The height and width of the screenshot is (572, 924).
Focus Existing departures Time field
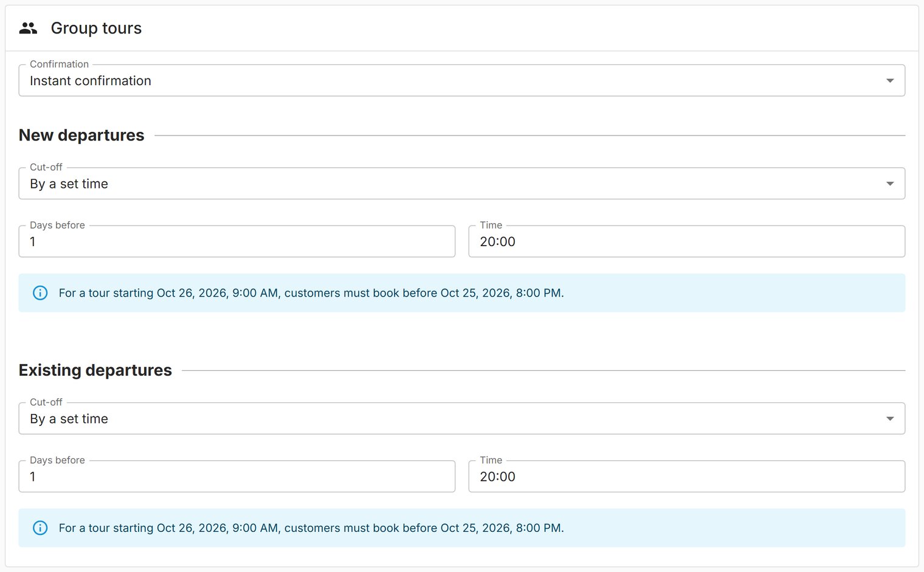686,476
